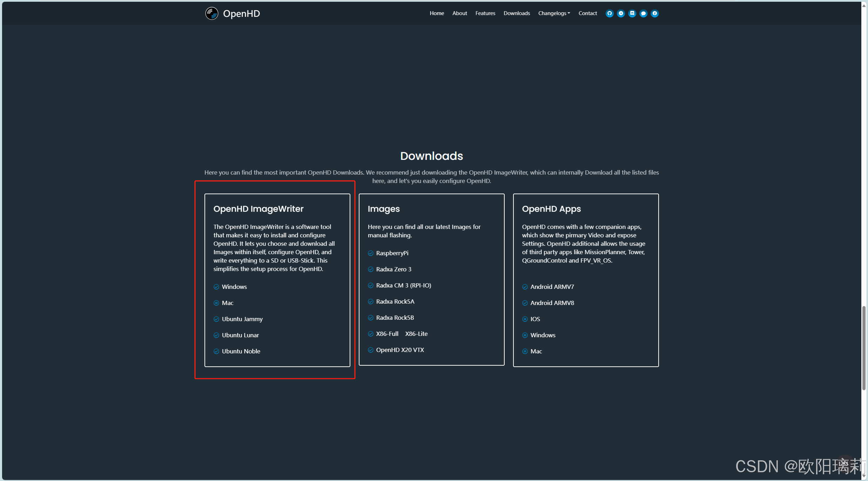Click the chat bubble forum icon
This screenshot has width=868, height=481.
[x=643, y=13]
